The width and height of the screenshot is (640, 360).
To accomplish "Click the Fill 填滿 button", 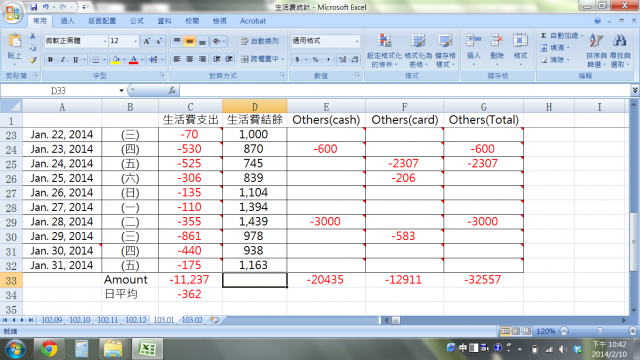I will [x=555, y=48].
